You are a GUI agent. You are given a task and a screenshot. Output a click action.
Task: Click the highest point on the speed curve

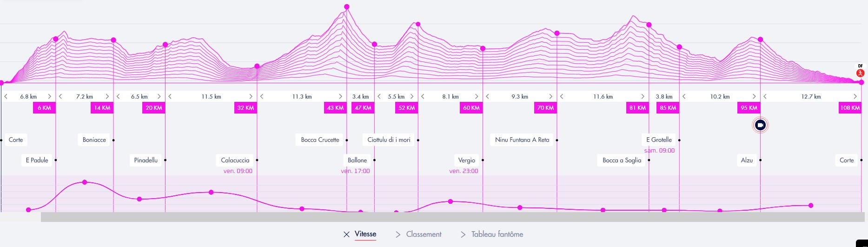click(x=85, y=182)
